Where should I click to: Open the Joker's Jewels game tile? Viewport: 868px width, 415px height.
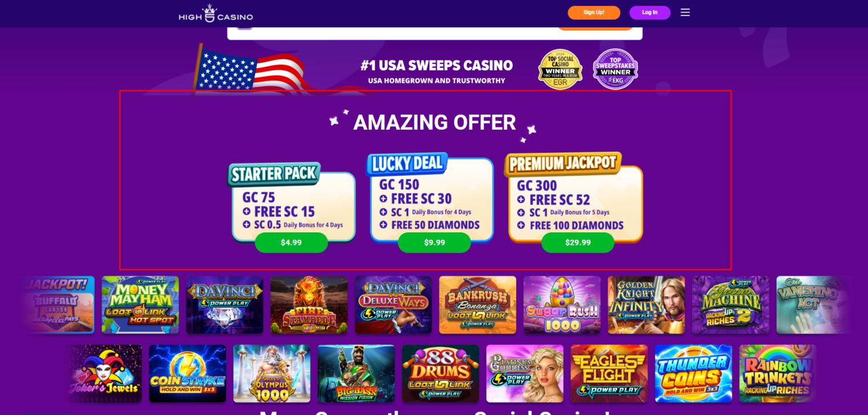pos(105,373)
